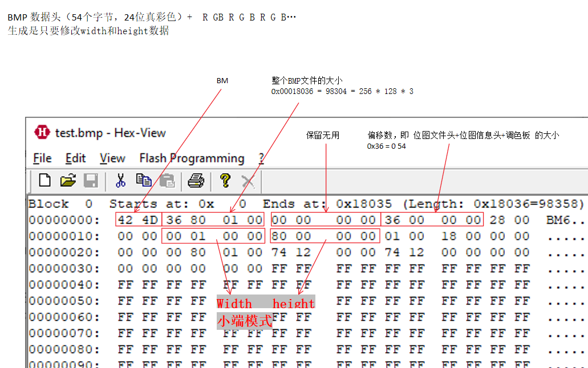Open the View menu
This screenshot has width=588, height=368.
coord(112,158)
